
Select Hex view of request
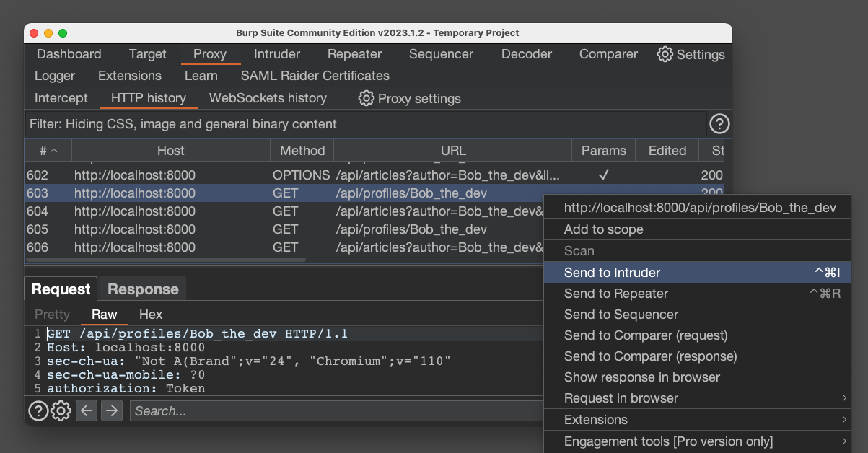[x=151, y=315]
